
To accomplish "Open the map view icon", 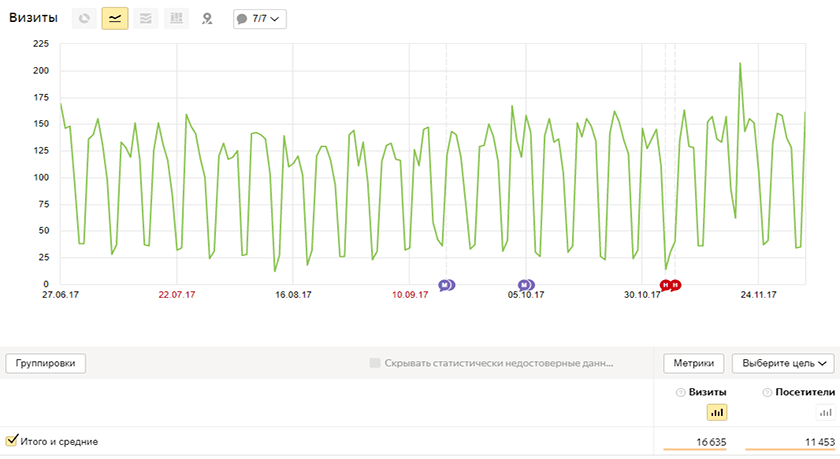I will [207, 18].
